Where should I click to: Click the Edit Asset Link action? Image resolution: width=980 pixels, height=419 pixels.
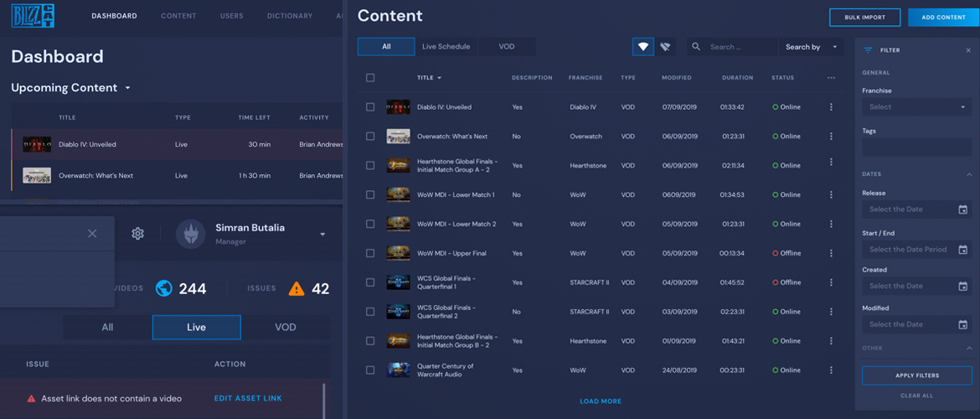tap(248, 398)
